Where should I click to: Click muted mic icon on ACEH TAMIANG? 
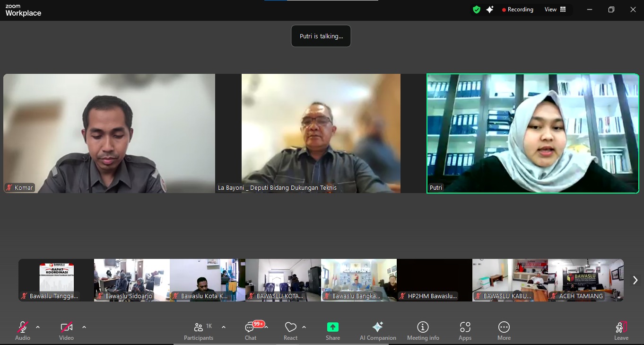click(554, 296)
